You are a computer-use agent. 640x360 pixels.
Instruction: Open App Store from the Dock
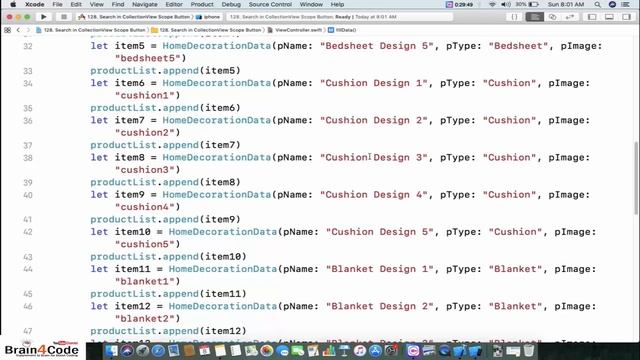(x=375, y=351)
